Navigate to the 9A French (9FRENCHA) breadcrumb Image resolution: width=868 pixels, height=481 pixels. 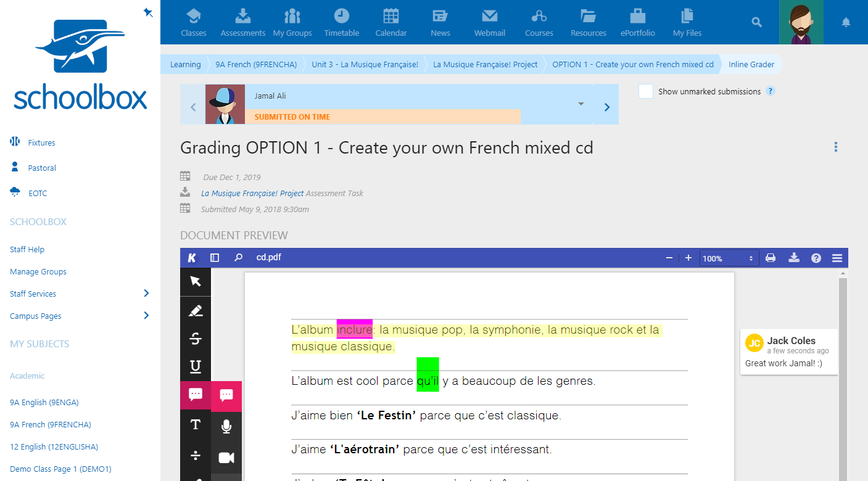pyautogui.click(x=256, y=64)
